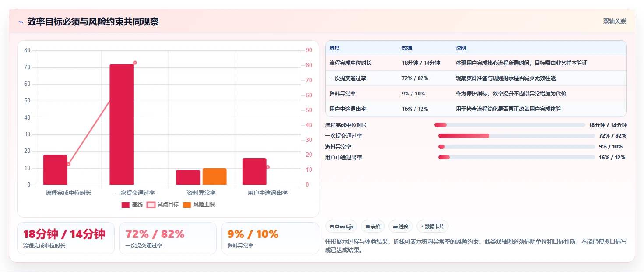Click x-axis label 资料异常率

201,193
